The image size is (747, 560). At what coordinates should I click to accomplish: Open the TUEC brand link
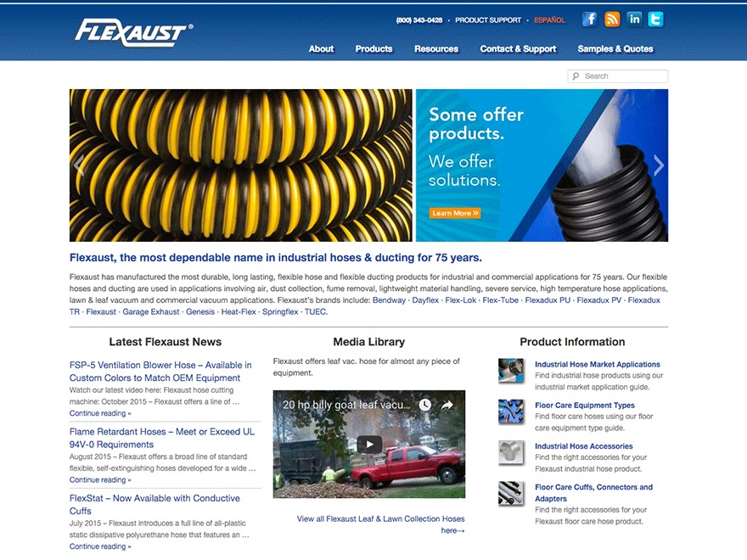click(316, 311)
